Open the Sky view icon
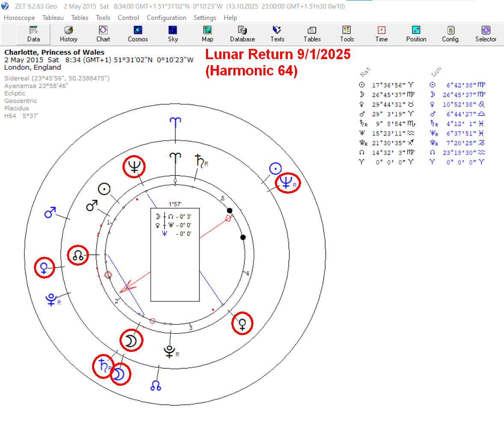The image size is (504, 429). (x=173, y=34)
